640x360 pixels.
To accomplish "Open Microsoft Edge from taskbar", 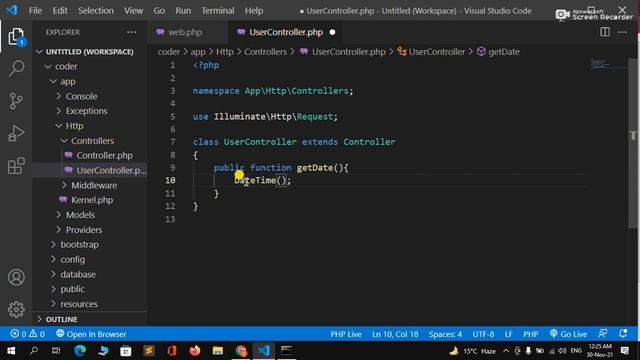I will [80, 351].
